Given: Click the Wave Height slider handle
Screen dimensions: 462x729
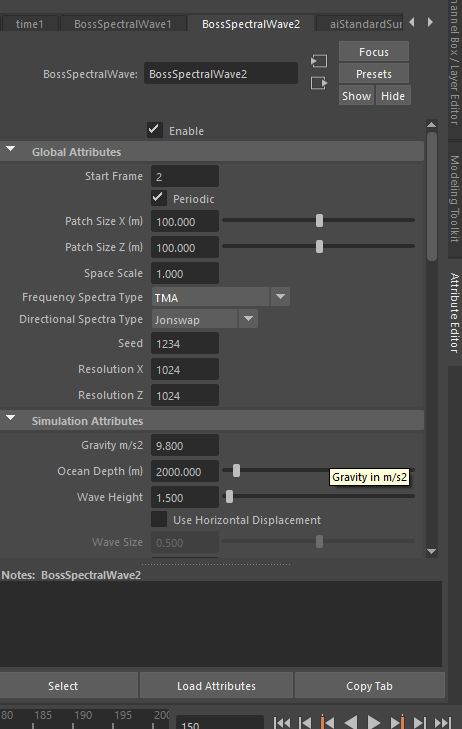Looking at the screenshot, I should tap(229, 497).
